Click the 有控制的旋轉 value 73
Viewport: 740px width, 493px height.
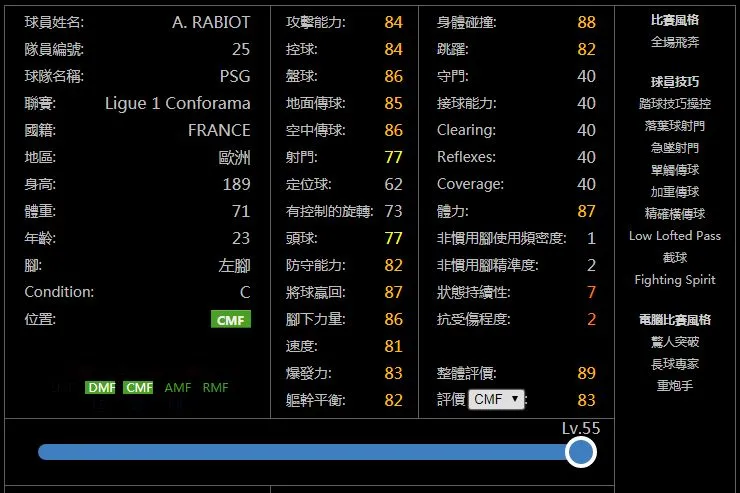click(x=393, y=211)
